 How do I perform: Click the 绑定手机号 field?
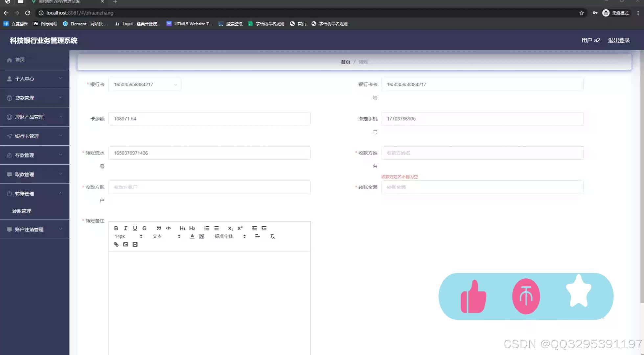(x=482, y=119)
